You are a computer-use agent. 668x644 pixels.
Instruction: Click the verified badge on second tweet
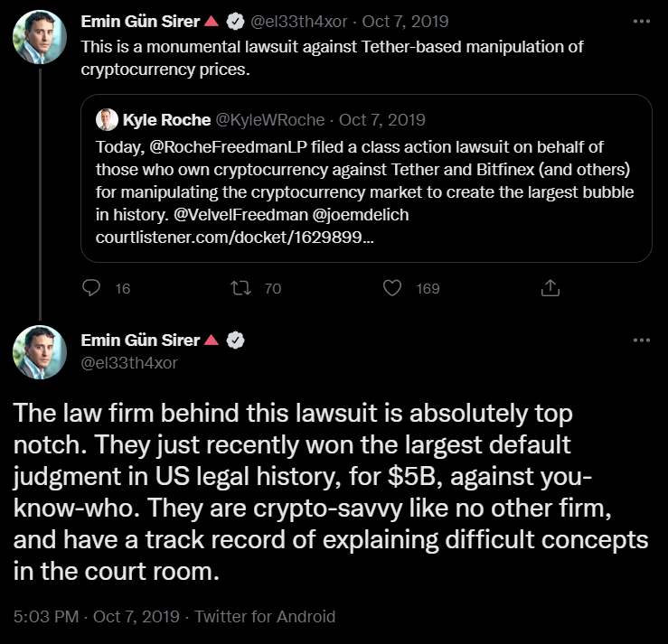coord(235,341)
